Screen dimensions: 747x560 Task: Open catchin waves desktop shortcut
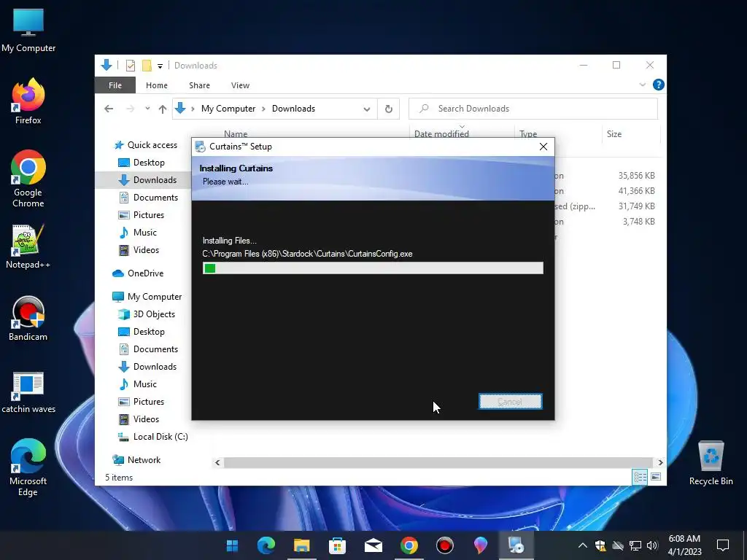(28, 392)
